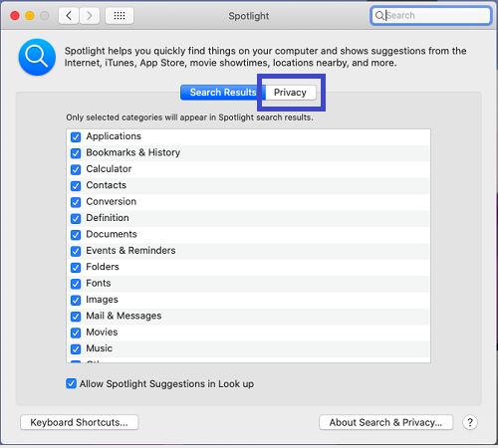The image size is (498, 448).
Task: Toggle the Fonts checkbox
Action: (x=76, y=284)
